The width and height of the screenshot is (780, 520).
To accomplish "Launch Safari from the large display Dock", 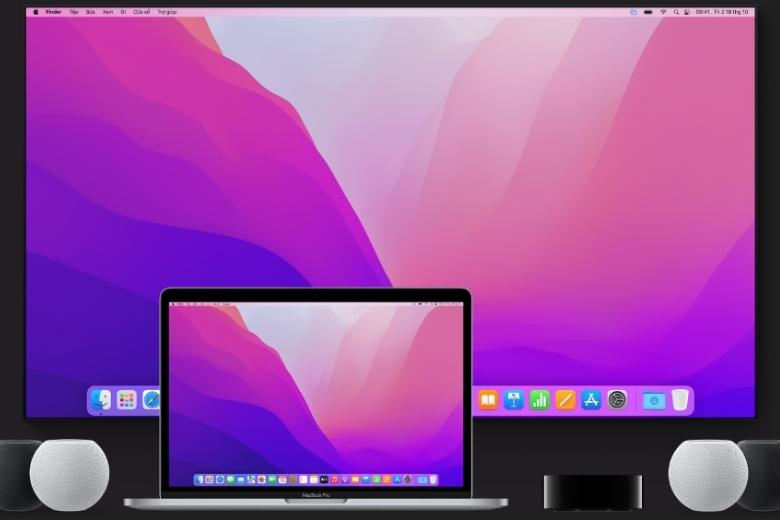I will tap(151, 400).
